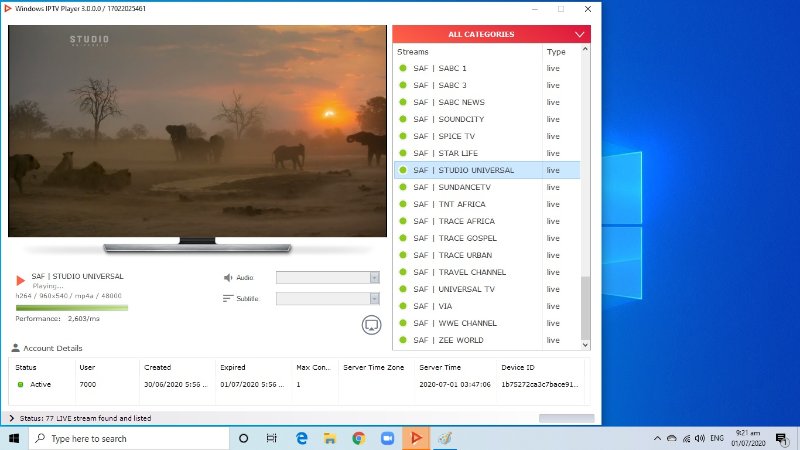This screenshot has width=800, height=450.
Task: Open the Audio track dropdown
Action: [328, 277]
